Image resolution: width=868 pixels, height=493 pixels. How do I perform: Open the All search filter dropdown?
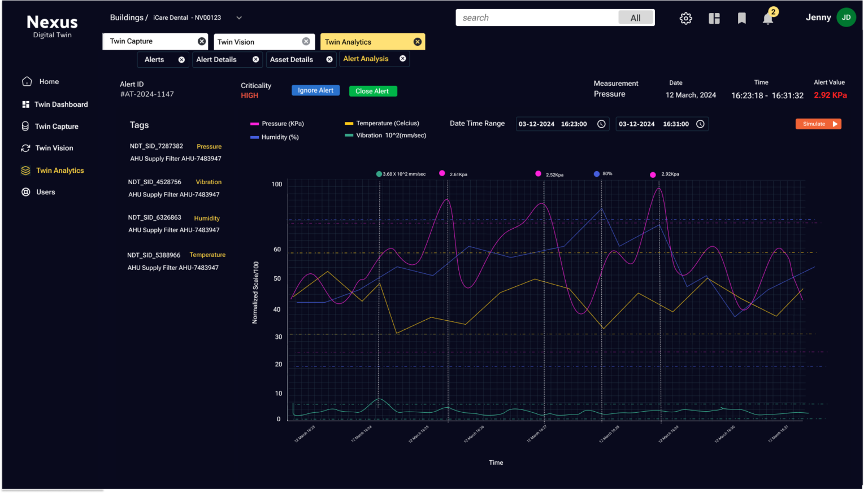click(x=635, y=18)
